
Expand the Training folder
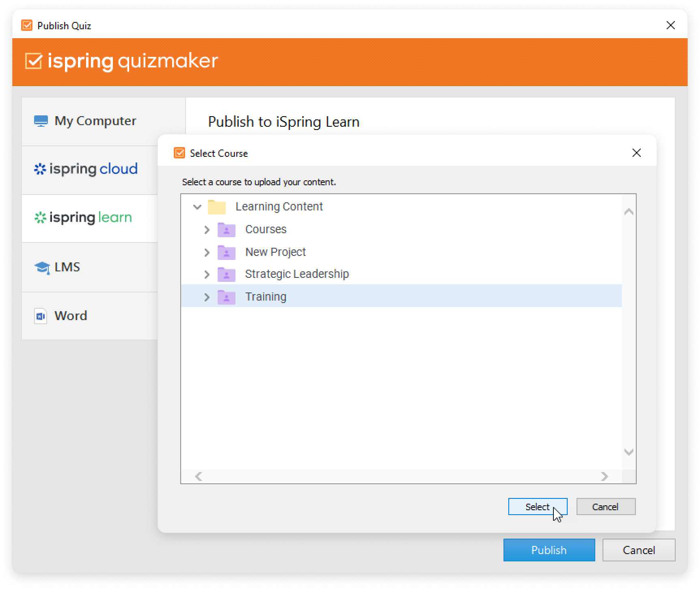click(207, 297)
